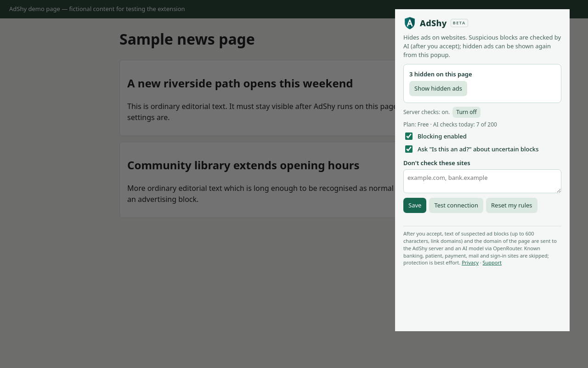Toggle the Blocking enabled checkbox
588x368 pixels.
point(409,136)
